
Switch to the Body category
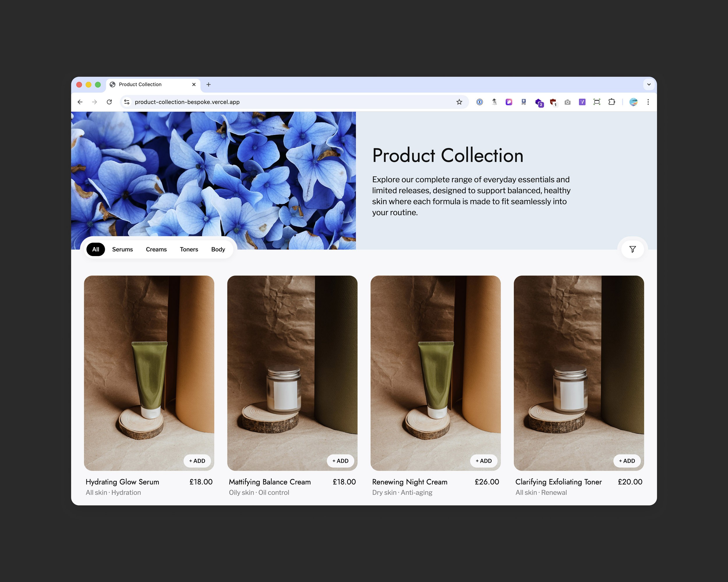pos(218,249)
